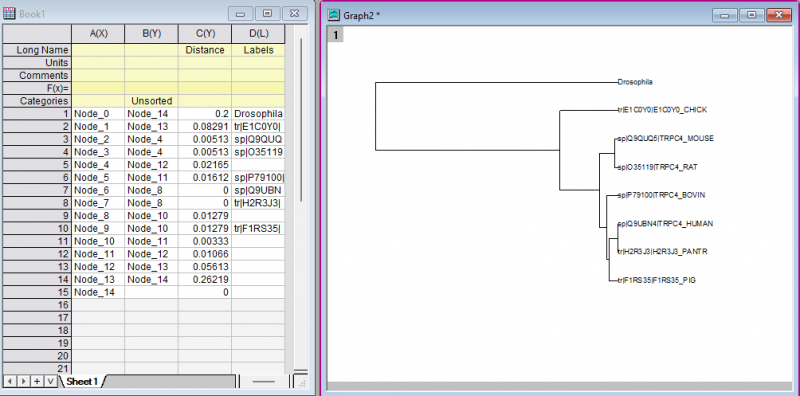Select row 1 header
Image resolution: width=800 pixels, height=396 pixels.
tap(37, 114)
